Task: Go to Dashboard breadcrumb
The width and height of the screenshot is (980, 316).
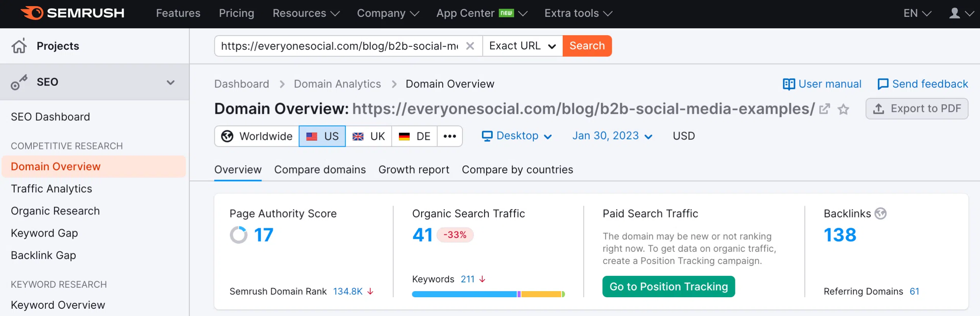Action: (242, 84)
